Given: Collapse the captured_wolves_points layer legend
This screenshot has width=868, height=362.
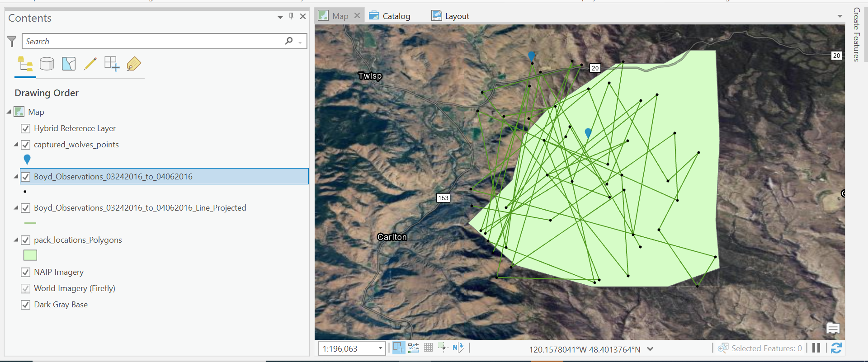Looking at the screenshot, I should 16,145.
